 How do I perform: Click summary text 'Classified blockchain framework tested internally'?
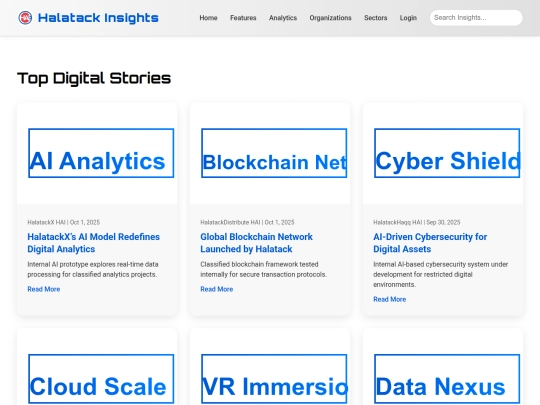pos(263,269)
